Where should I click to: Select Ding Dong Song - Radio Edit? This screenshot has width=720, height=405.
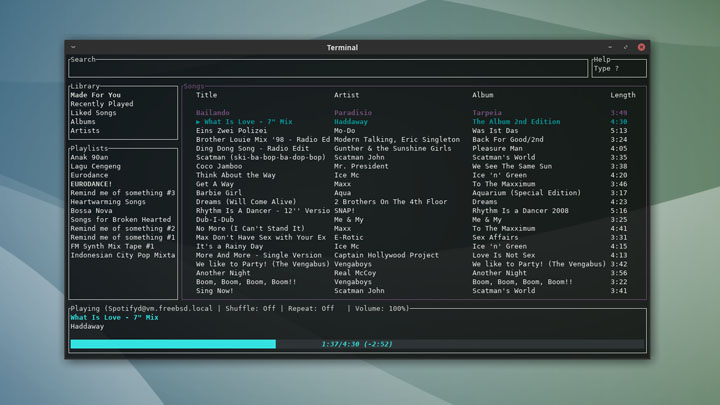(x=253, y=148)
